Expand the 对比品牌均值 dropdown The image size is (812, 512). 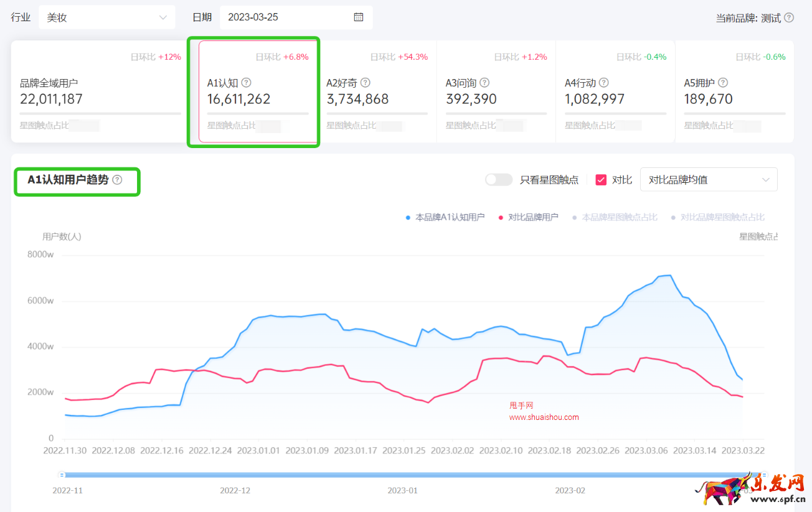pyautogui.click(x=709, y=180)
